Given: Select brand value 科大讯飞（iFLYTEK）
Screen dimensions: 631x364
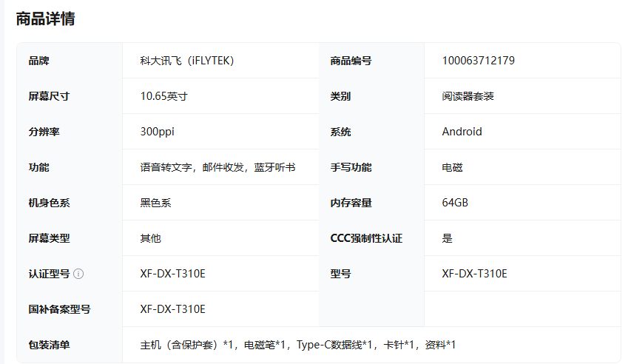Looking at the screenshot, I should [x=187, y=61].
